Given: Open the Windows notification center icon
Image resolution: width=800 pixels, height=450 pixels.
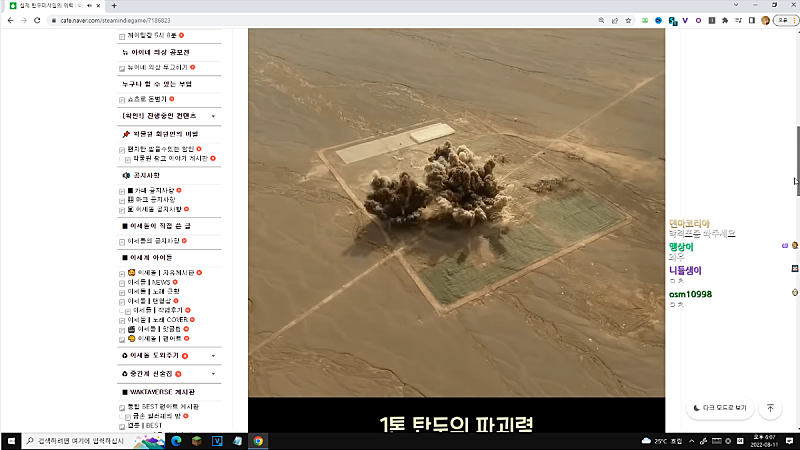Looking at the screenshot, I should click(789, 441).
